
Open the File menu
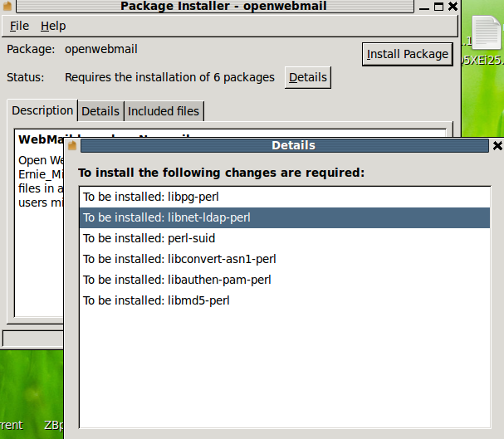pyautogui.click(x=19, y=26)
